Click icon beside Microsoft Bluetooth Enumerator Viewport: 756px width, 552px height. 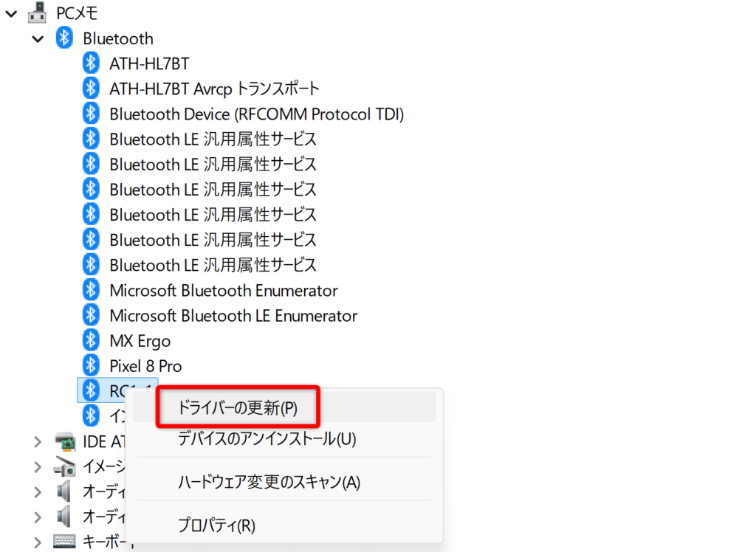click(x=91, y=291)
